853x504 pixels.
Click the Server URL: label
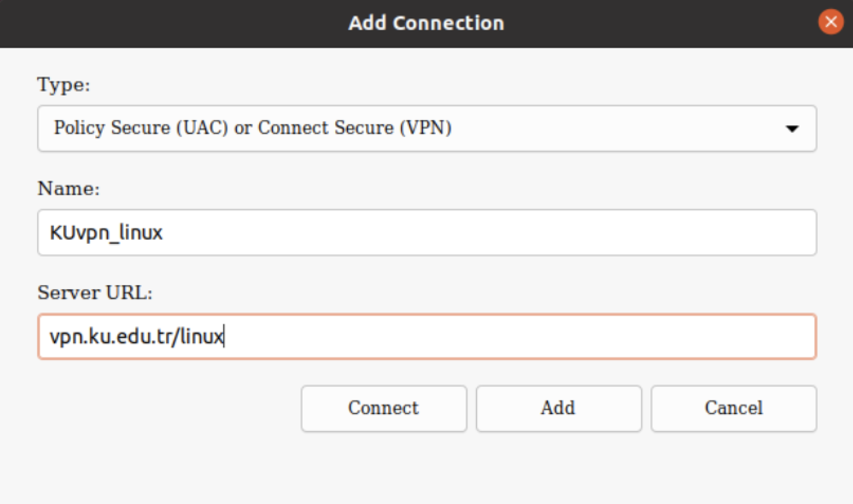[x=95, y=292]
